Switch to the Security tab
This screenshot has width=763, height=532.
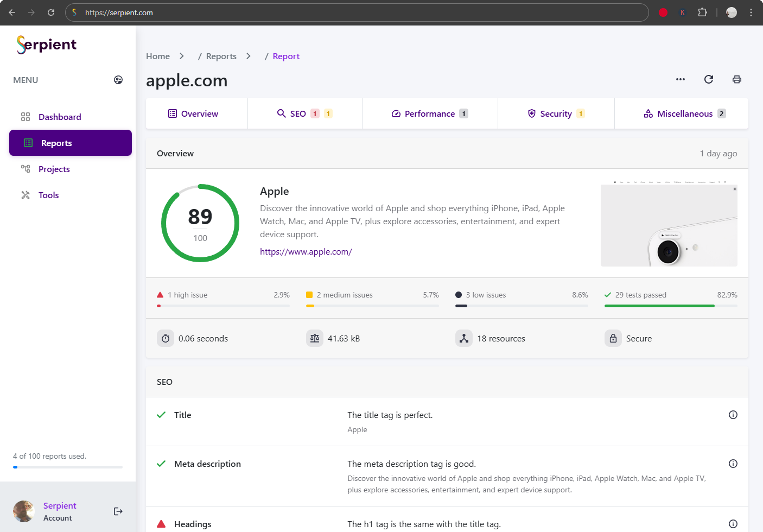coord(556,113)
